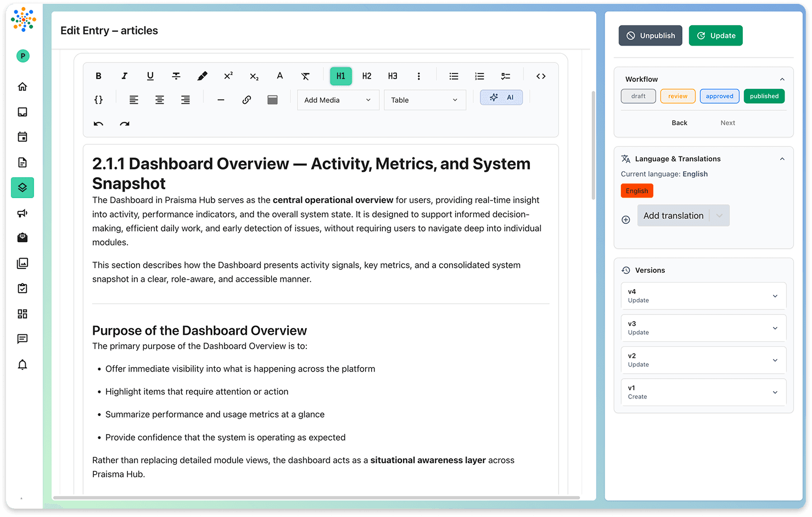812x517 pixels.
Task: Open the Add Media dropdown
Action: coord(338,99)
